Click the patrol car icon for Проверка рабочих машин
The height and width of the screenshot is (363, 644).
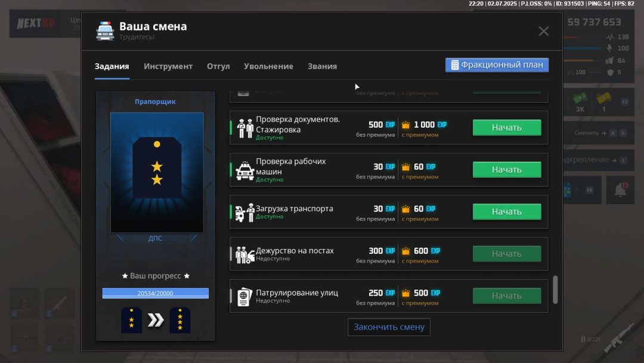click(x=245, y=171)
